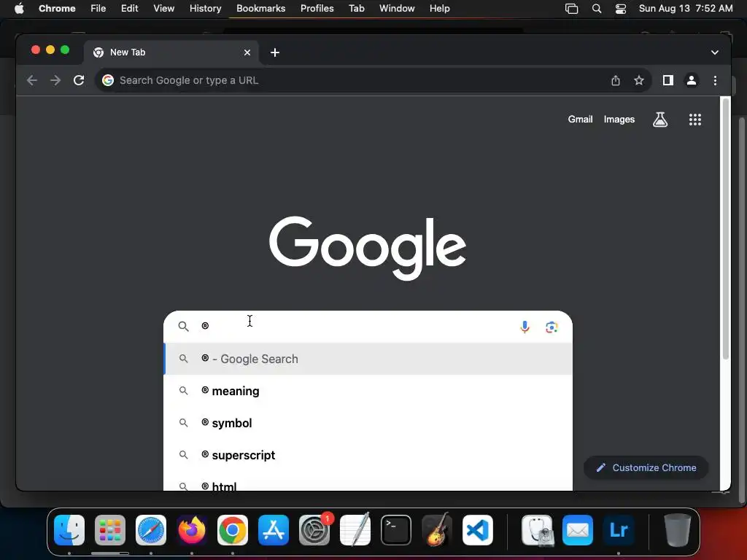747x560 pixels.
Task: Launch Firefox from the Dock
Action: [192, 530]
